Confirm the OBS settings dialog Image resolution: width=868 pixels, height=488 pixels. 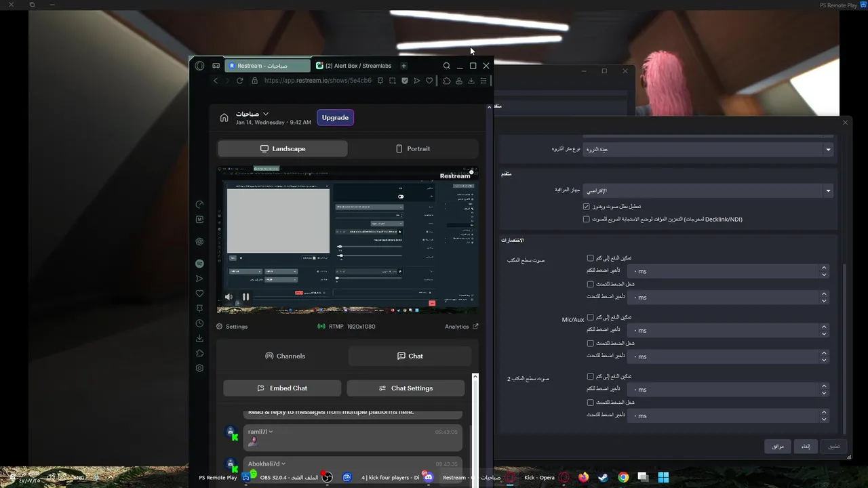[x=777, y=446]
